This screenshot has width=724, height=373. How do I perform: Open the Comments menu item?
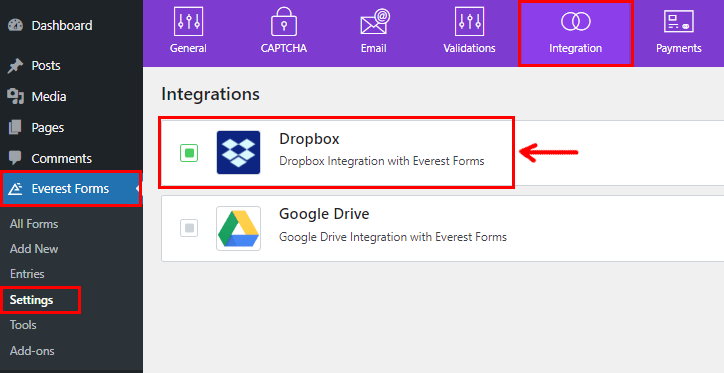coord(61,158)
